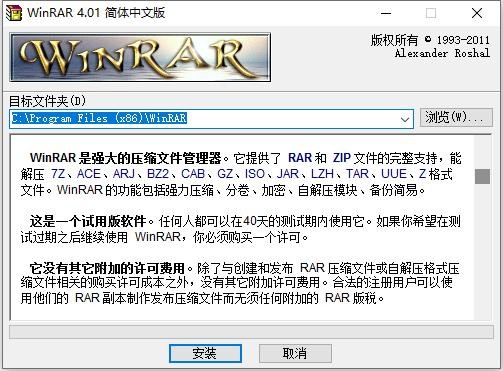The height and width of the screenshot is (371, 503).
Task: Click the 安装 install button
Action: 205,353
